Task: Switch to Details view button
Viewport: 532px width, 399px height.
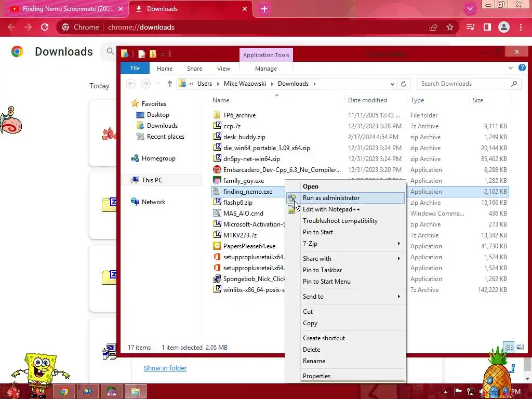Action: [x=509, y=347]
